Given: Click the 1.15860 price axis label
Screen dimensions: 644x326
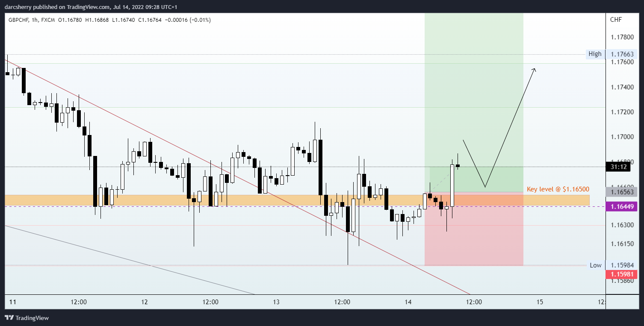Looking at the screenshot, I should point(622,281).
